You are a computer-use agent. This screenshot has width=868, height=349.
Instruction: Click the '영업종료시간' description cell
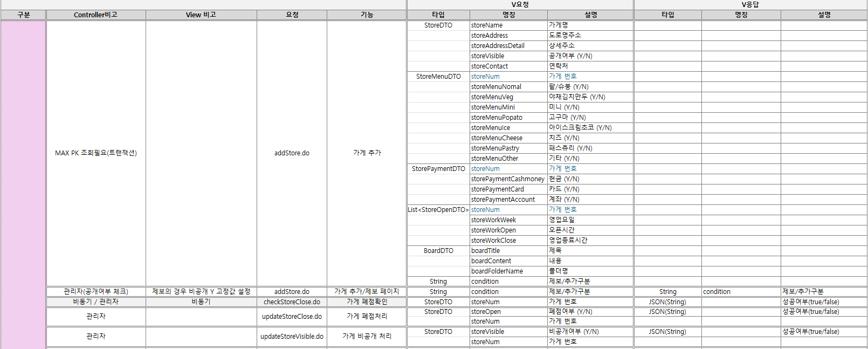[x=590, y=241]
